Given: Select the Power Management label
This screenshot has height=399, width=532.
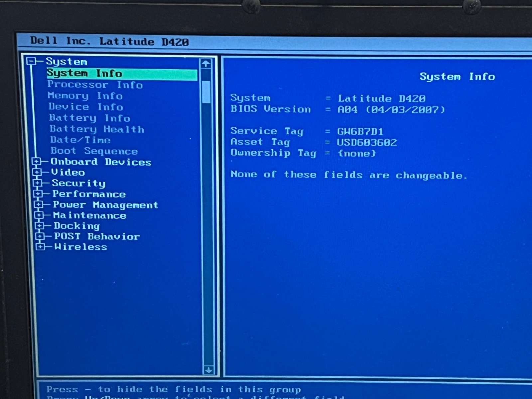Looking at the screenshot, I should coord(106,205).
